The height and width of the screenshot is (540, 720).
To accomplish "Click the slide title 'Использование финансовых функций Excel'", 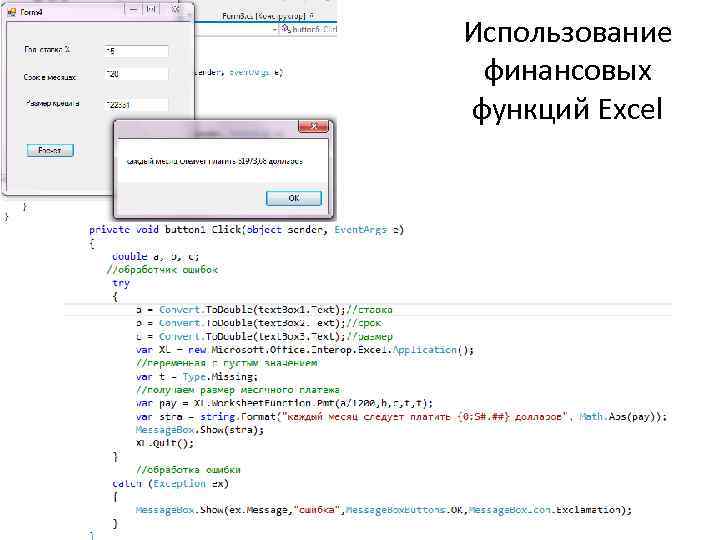I will point(568,70).
